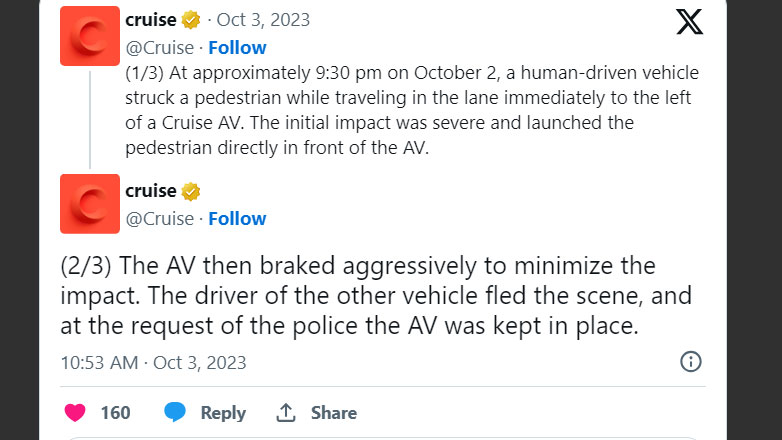Follow Cruise from the first tweet
782x440 pixels.
click(237, 47)
